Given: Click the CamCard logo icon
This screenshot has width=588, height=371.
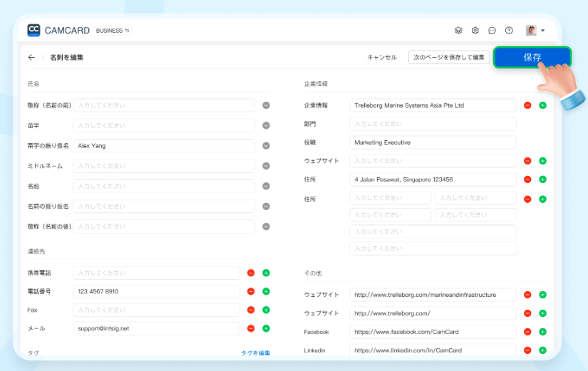Looking at the screenshot, I should pyautogui.click(x=33, y=31).
